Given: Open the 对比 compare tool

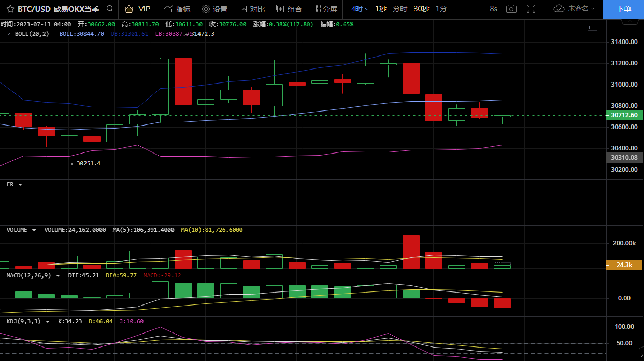Looking at the screenshot, I should point(252,9).
